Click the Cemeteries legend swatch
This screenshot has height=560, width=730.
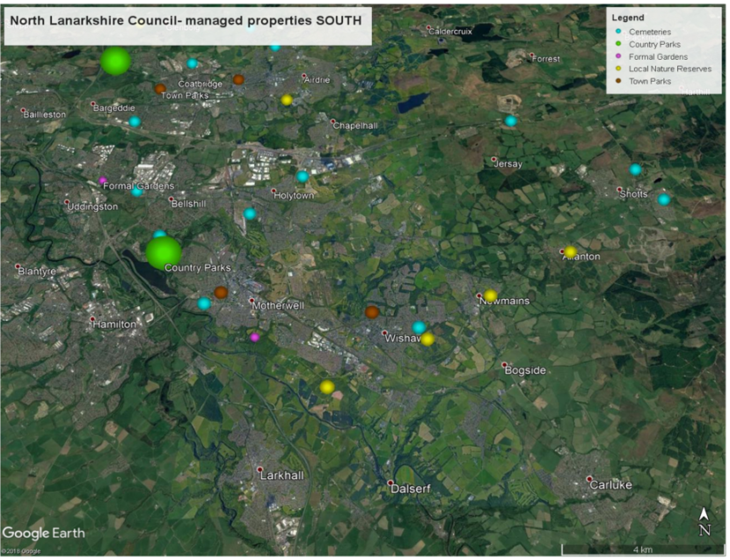pos(618,31)
